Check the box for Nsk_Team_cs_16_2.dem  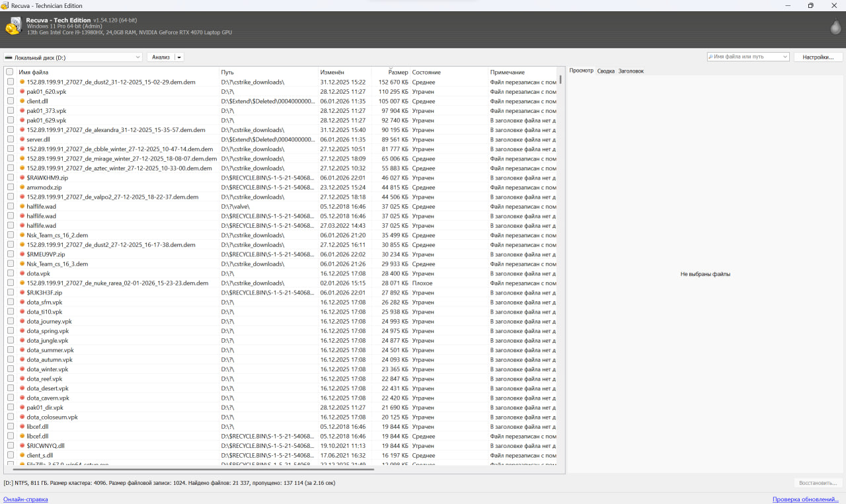[x=11, y=235]
